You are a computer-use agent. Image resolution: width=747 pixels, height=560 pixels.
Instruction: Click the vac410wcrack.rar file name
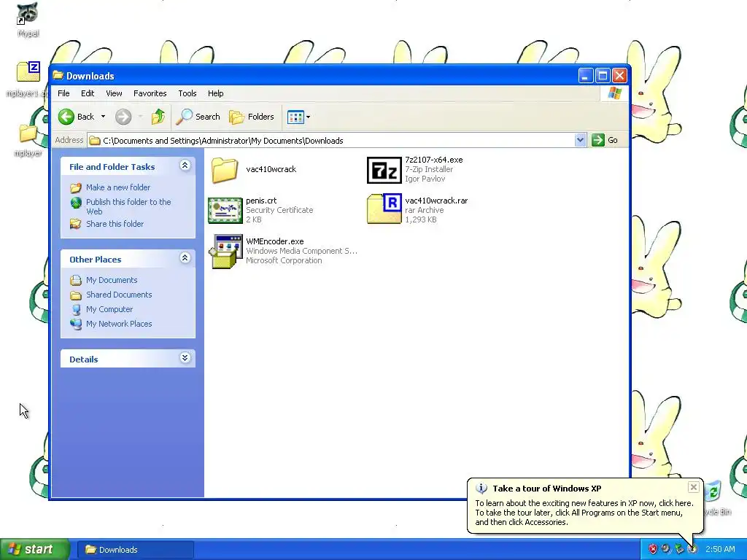tap(436, 201)
